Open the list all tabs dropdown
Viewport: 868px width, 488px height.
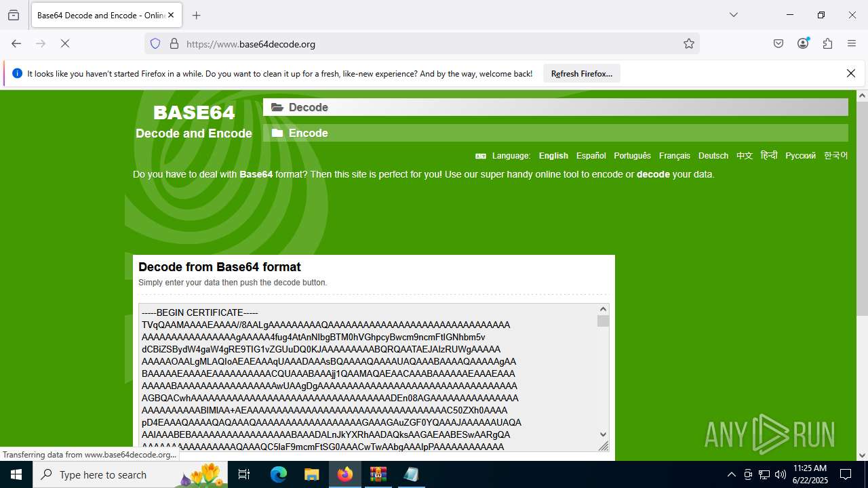pyautogui.click(x=733, y=15)
